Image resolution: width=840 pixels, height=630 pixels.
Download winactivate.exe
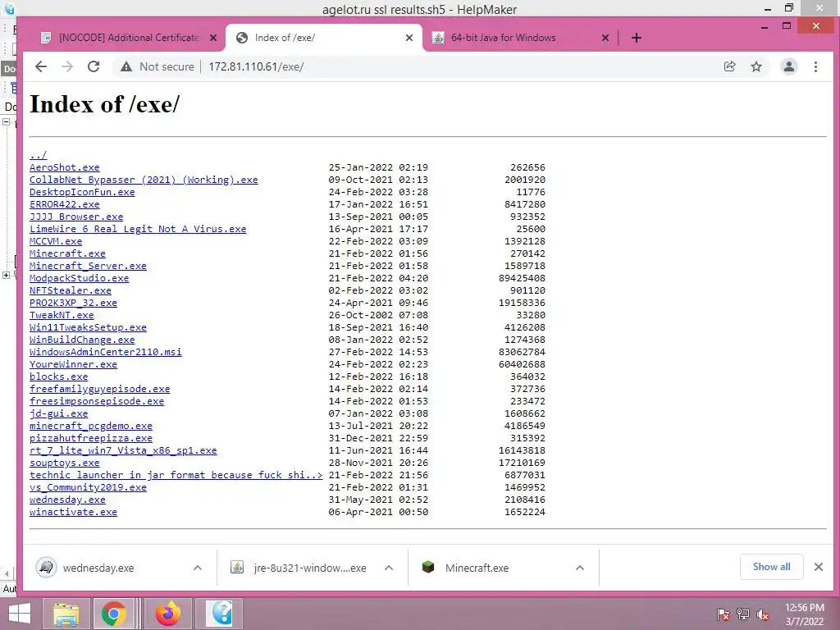tap(73, 513)
